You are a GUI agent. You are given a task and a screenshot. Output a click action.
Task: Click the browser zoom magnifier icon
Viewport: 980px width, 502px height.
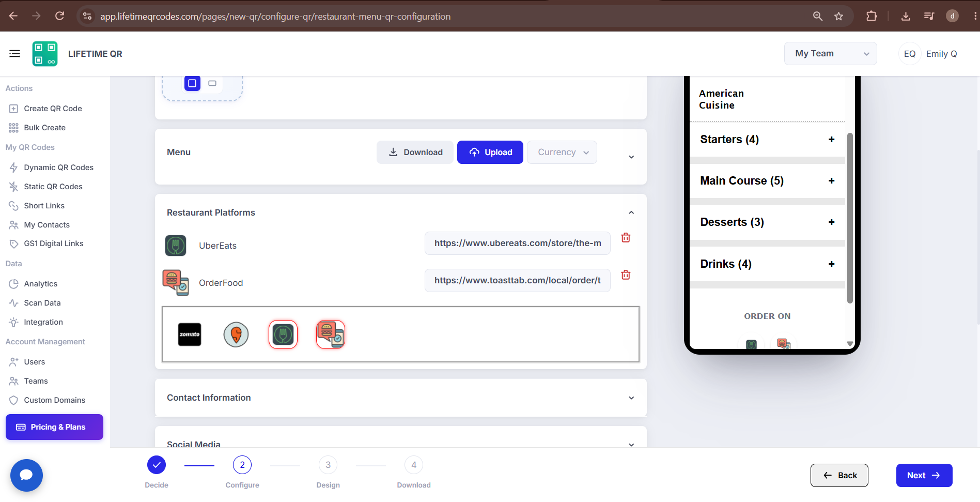(817, 16)
